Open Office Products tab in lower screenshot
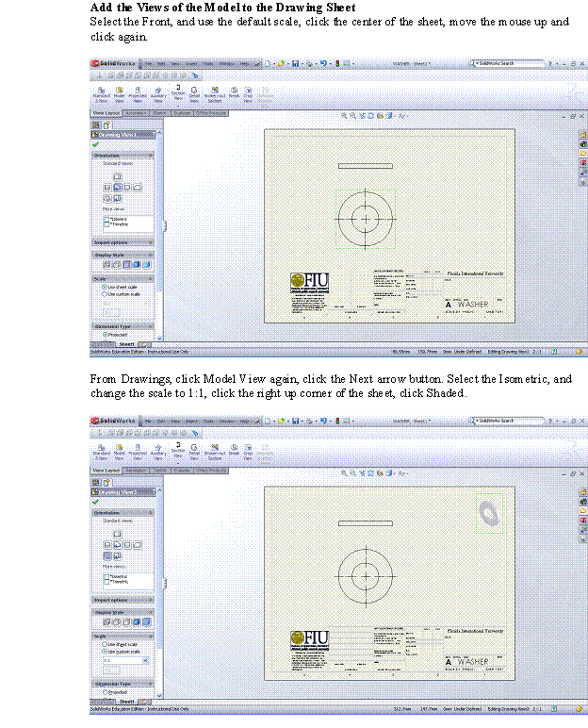This screenshot has height=728, width=588. tap(211, 471)
